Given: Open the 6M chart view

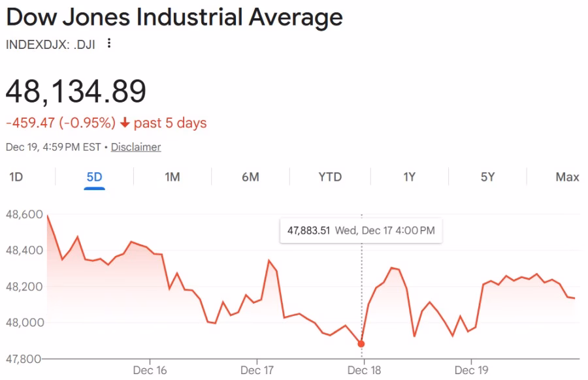Looking at the screenshot, I should (251, 177).
